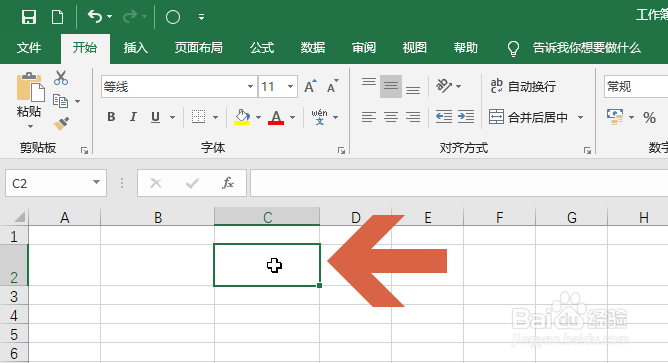The width and height of the screenshot is (668, 363).
Task: Click 合并后居中 merge and center
Action: (x=528, y=117)
